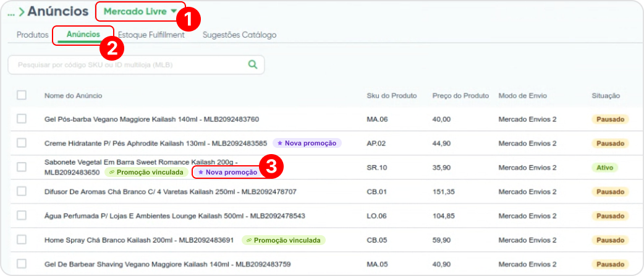Click the green search magnifier icon

tap(253, 64)
